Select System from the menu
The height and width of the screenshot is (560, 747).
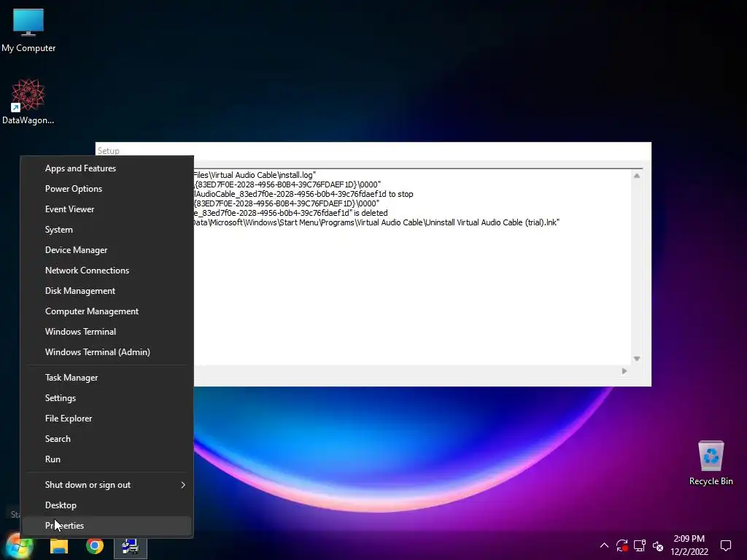(x=107, y=230)
